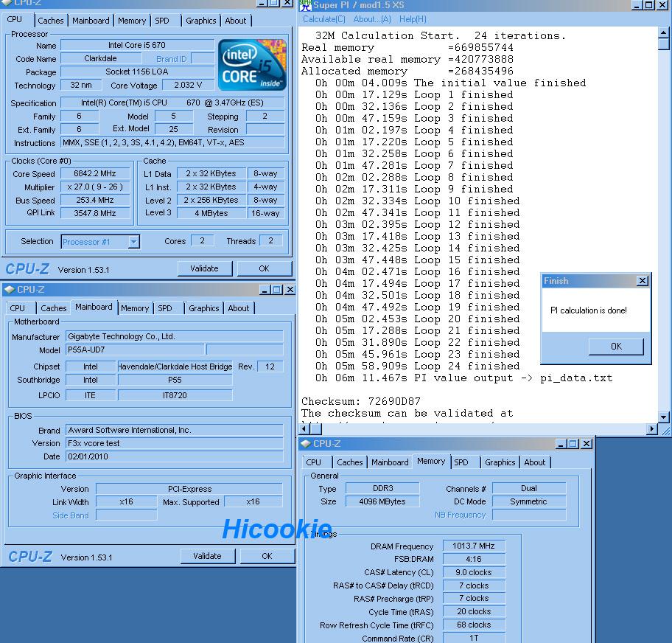Click the grayed Side Band label
The width and height of the screenshot is (672, 643).
[71, 515]
